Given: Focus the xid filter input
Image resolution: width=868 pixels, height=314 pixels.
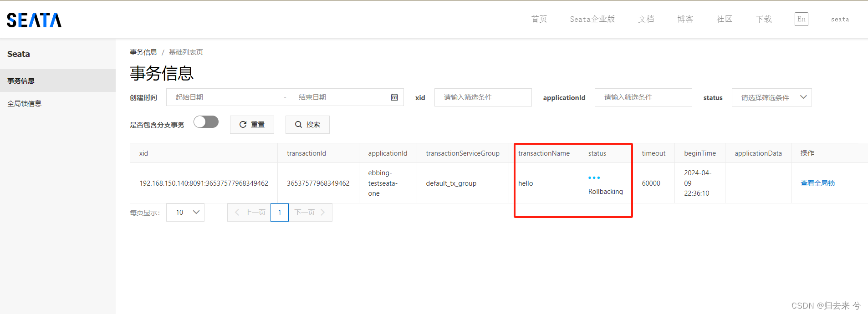Looking at the screenshot, I should pos(483,97).
